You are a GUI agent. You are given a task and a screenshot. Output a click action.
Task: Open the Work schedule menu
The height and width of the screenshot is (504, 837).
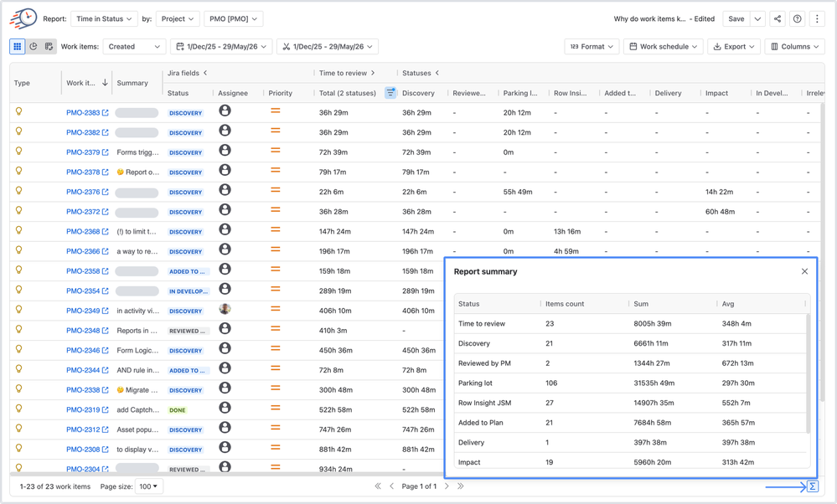[x=663, y=46]
